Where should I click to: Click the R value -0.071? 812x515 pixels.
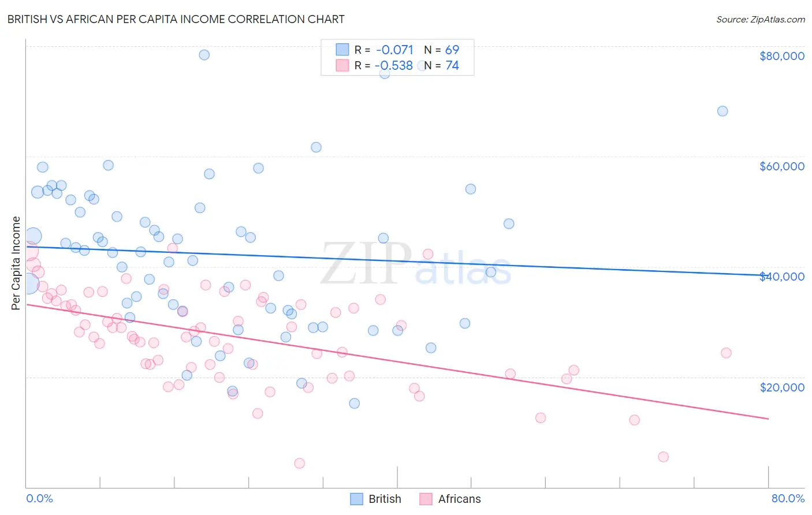(394, 50)
